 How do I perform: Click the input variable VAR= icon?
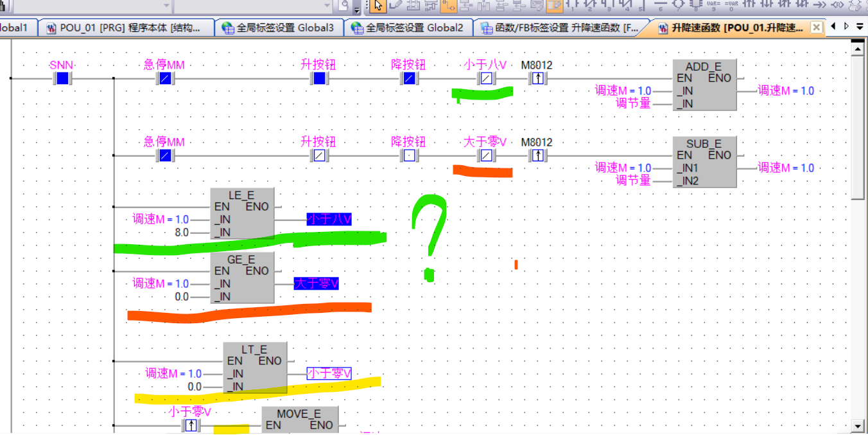point(713,5)
